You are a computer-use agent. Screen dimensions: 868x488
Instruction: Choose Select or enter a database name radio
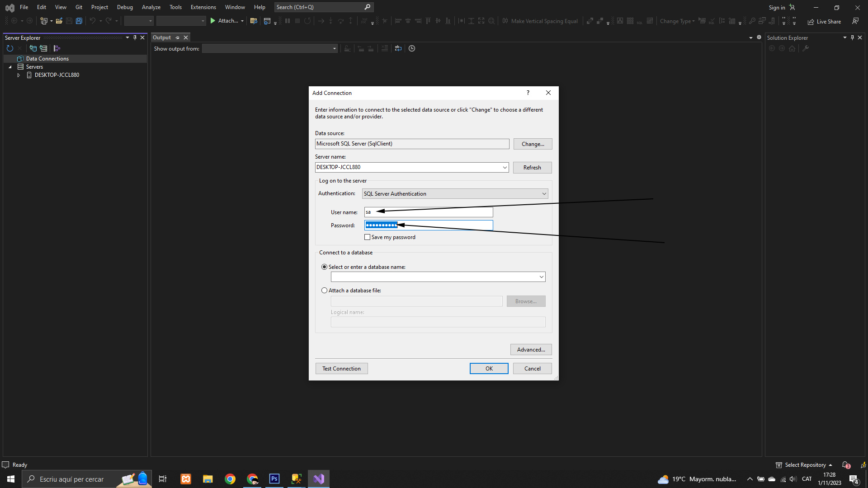coord(325,267)
